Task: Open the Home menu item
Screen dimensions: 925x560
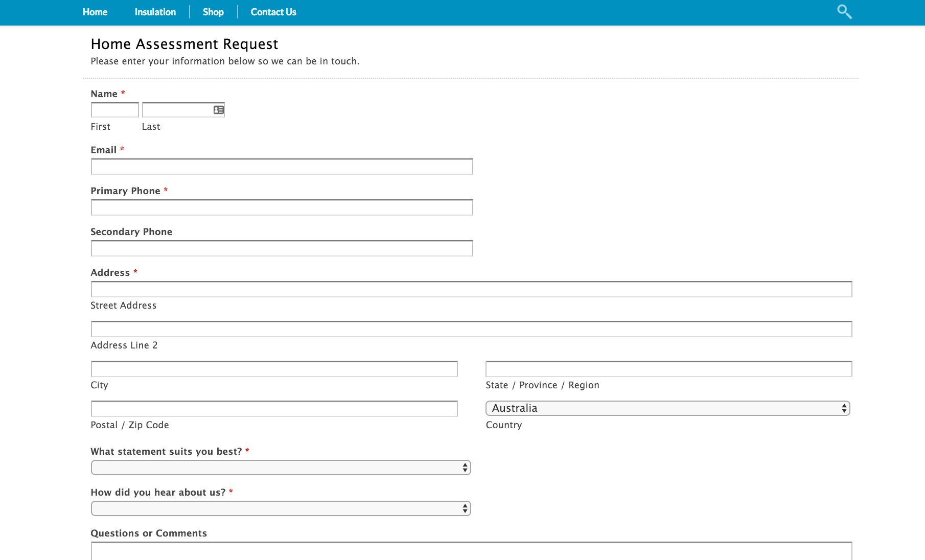Action: click(95, 12)
